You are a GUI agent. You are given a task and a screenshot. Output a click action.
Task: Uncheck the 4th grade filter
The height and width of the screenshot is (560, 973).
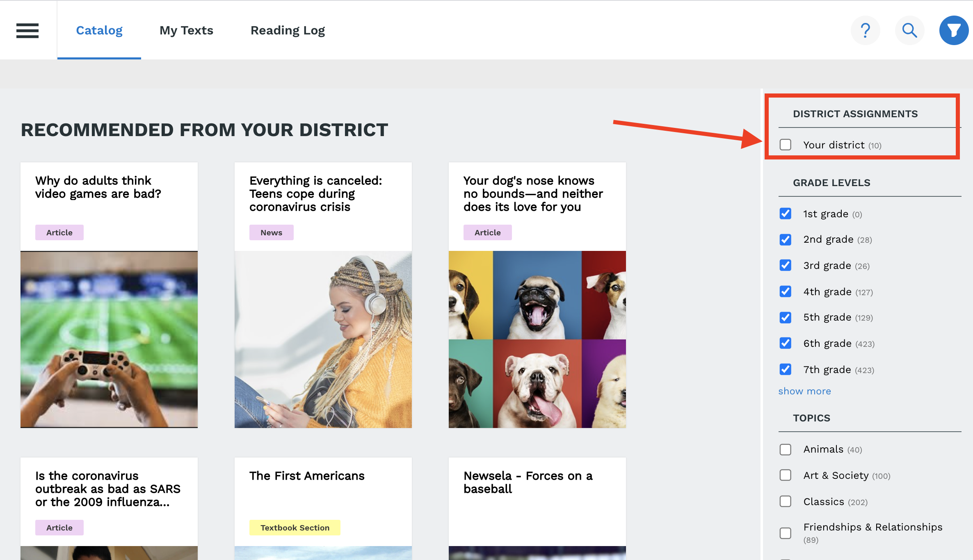[x=786, y=291]
